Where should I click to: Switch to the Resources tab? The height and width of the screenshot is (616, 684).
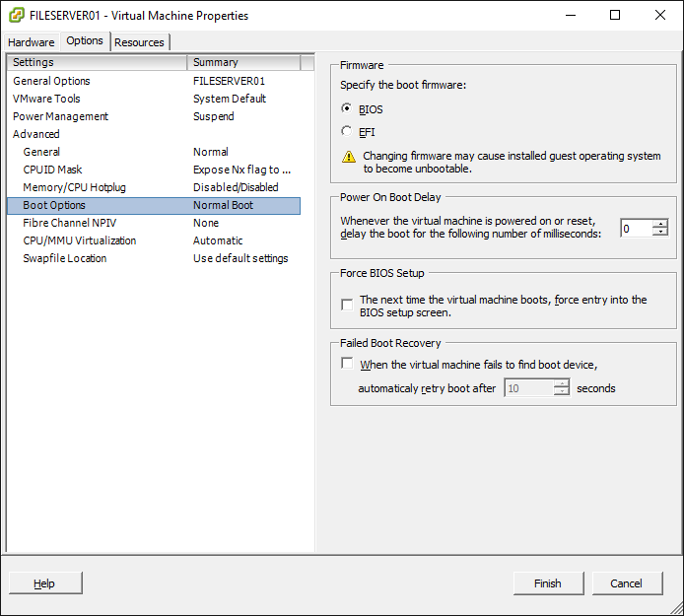tap(139, 42)
